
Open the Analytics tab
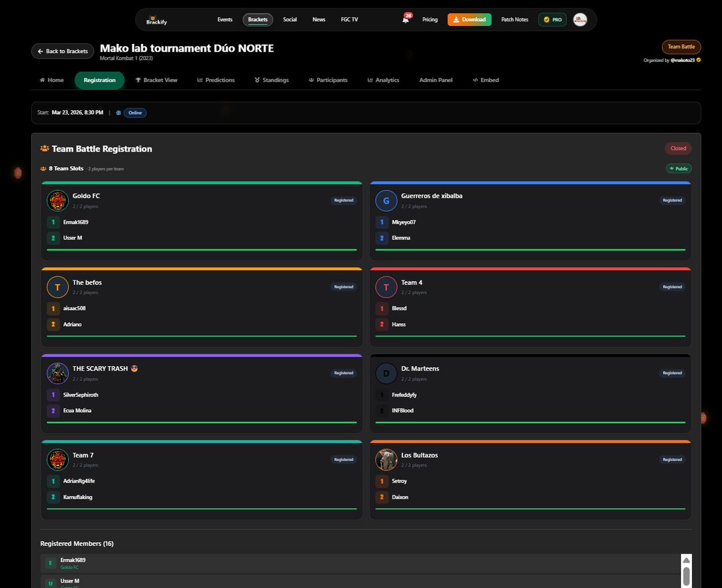(x=383, y=80)
